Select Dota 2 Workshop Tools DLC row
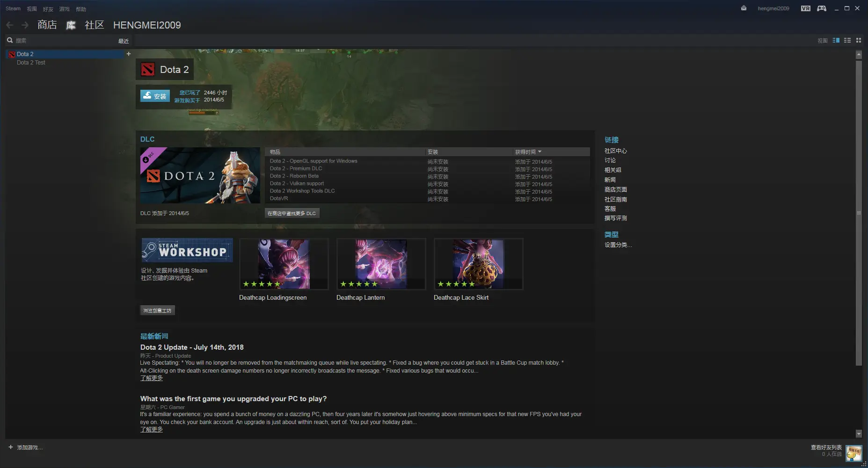Viewport: 868px width, 468px height. click(427, 191)
